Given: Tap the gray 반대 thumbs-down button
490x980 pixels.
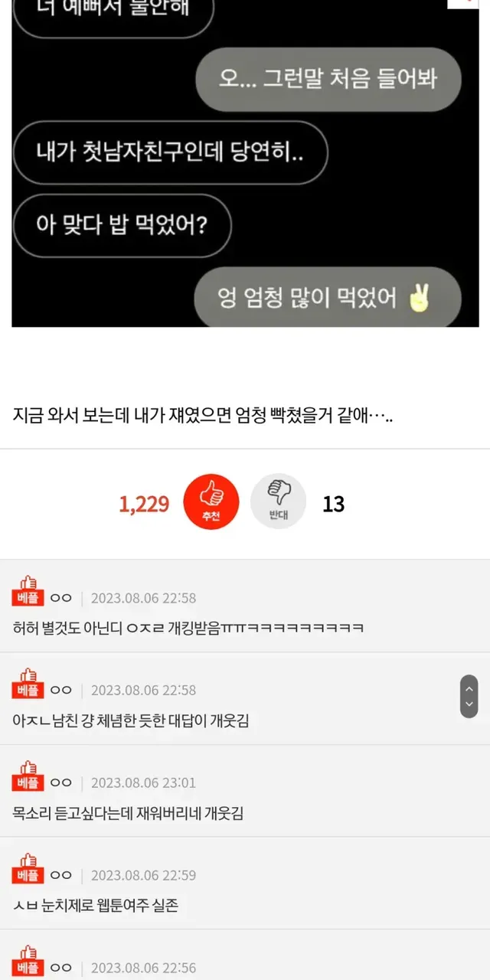Looking at the screenshot, I should point(278,501).
